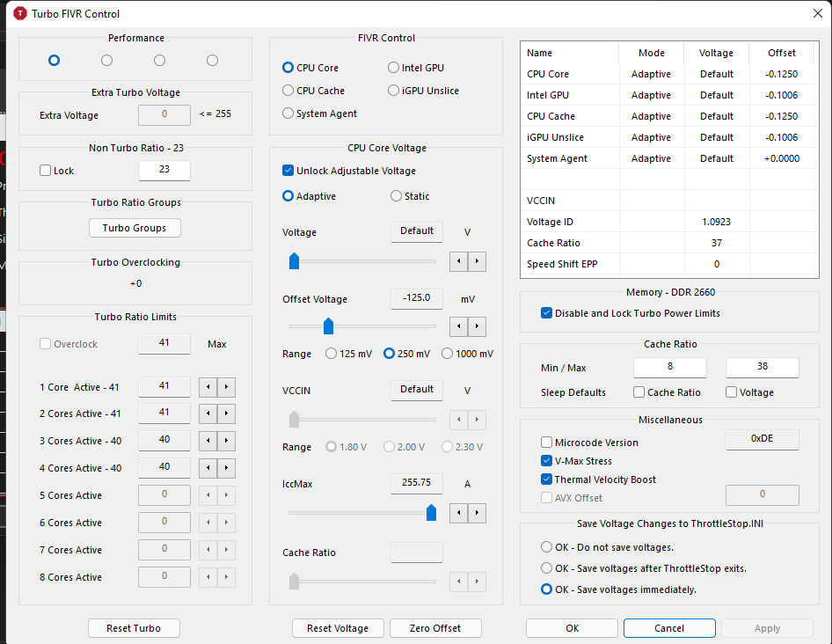Screen dimensions: 832x644
Task: Set offset range to 1000 mV
Action: click(468, 354)
